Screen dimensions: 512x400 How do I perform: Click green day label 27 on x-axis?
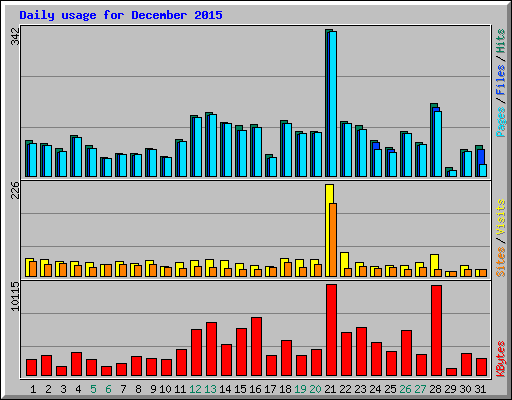[420, 389]
